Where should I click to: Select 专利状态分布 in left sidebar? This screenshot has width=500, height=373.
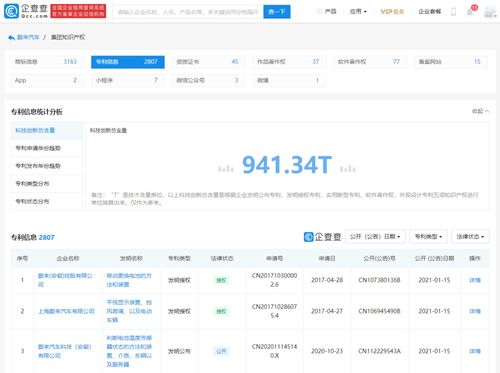pyautogui.click(x=47, y=201)
